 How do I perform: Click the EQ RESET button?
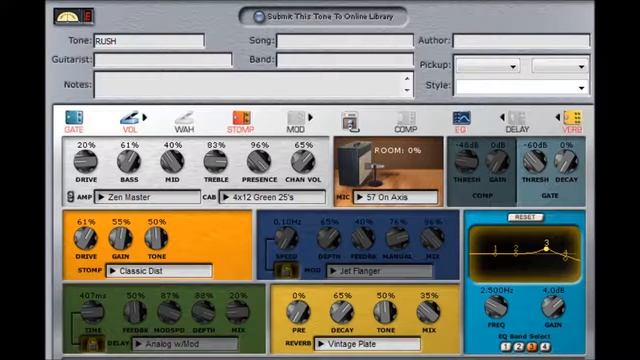525,217
